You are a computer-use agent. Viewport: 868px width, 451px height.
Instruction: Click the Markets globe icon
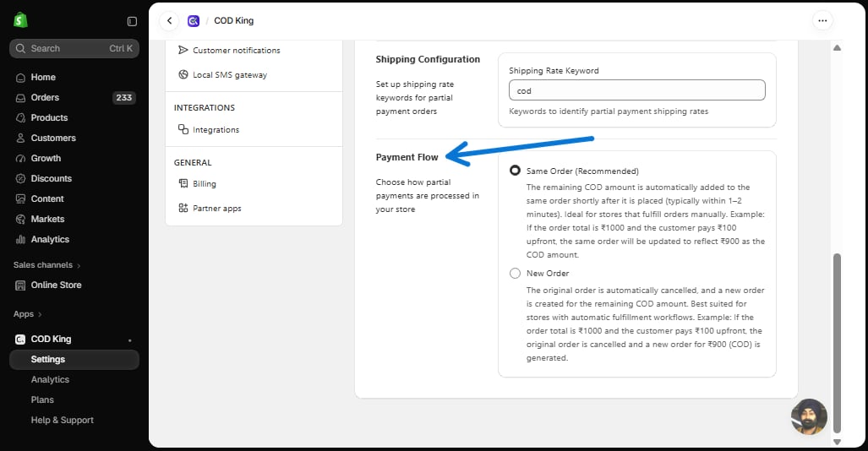pos(20,220)
